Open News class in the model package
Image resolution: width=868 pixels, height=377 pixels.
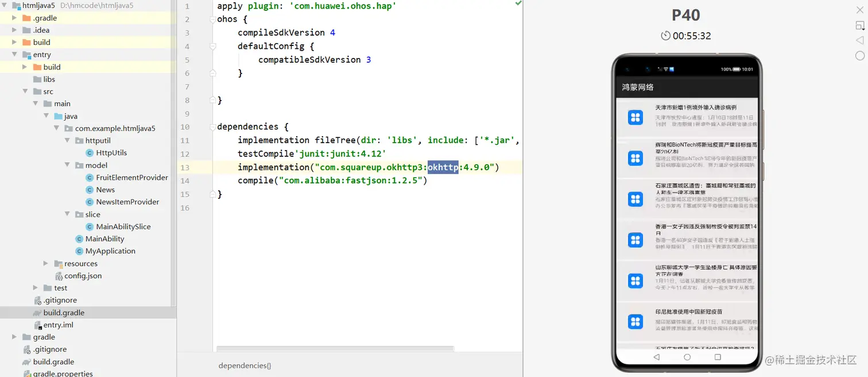tap(106, 190)
